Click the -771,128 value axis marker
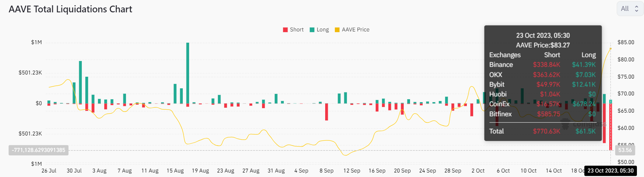 (38, 150)
